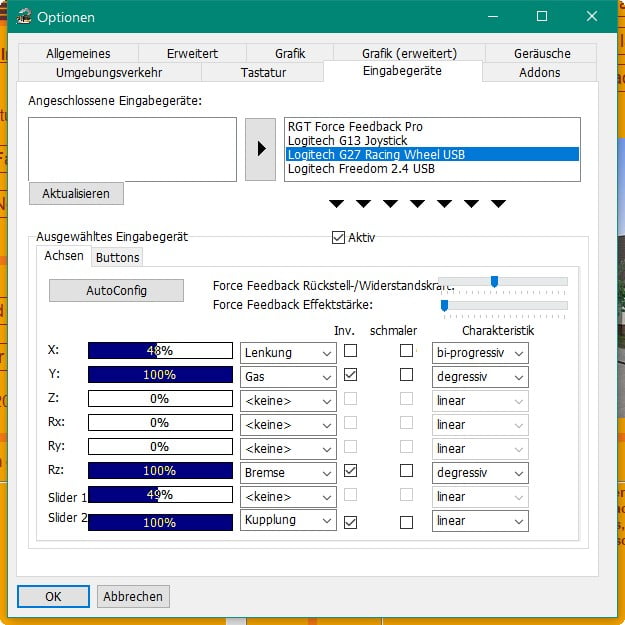Viewport: 625px width, 625px height.
Task: Click the Aktualisieren button
Action: click(76, 193)
